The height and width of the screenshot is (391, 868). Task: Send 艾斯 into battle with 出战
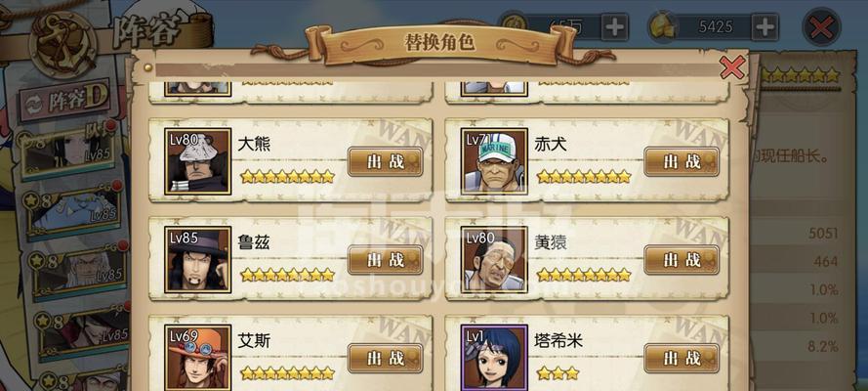click(x=386, y=359)
